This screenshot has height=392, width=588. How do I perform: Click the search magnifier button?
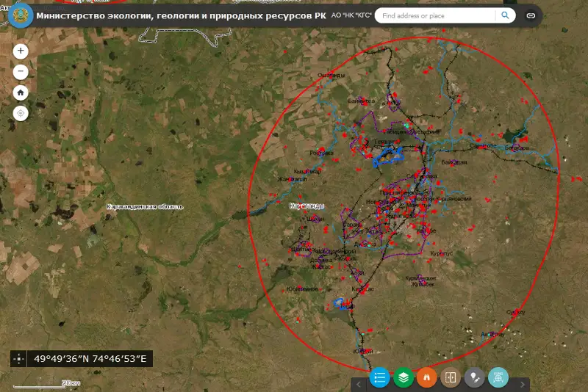tap(506, 15)
